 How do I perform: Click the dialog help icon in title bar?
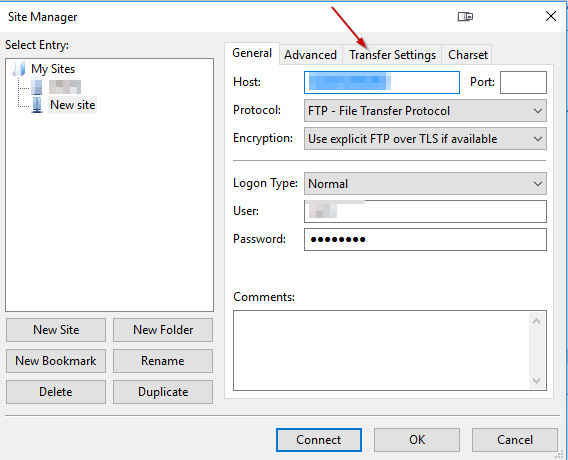pyautogui.click(x=465, y=17)
